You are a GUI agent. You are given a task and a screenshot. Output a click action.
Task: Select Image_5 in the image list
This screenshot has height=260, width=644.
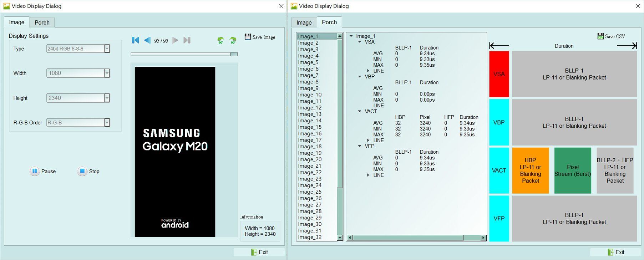pos(317,62)
